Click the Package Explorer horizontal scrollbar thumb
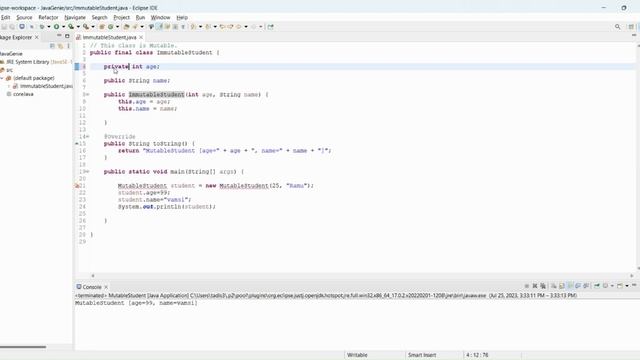The image size is (640, 360). [23, 347]
